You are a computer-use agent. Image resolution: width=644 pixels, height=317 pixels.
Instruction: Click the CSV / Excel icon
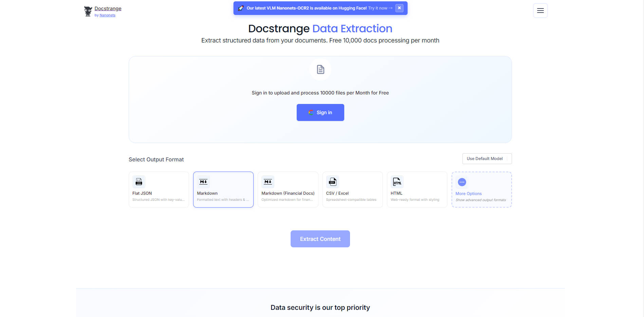point(332,182)
